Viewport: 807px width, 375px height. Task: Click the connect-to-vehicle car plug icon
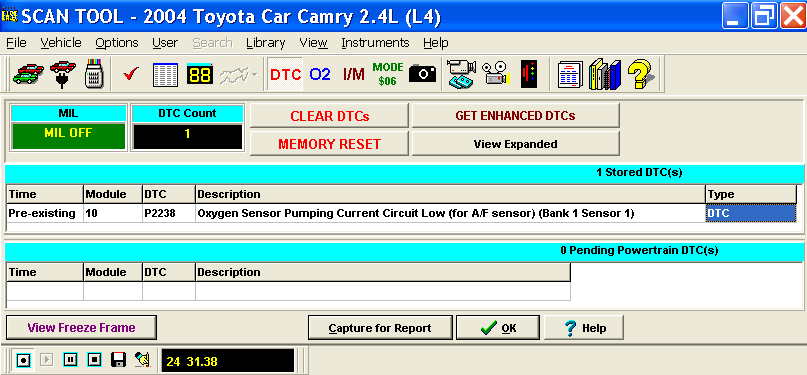point(63,74)
